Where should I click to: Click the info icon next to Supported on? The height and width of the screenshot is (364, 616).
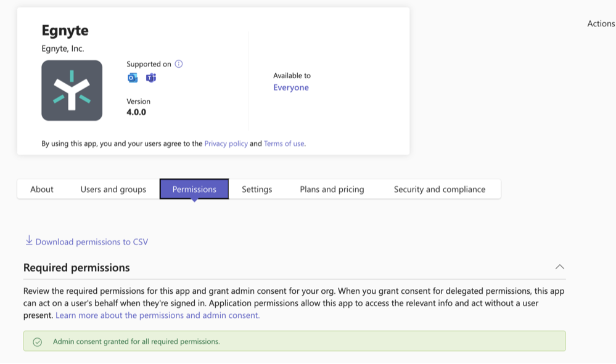tap(178, 63)
